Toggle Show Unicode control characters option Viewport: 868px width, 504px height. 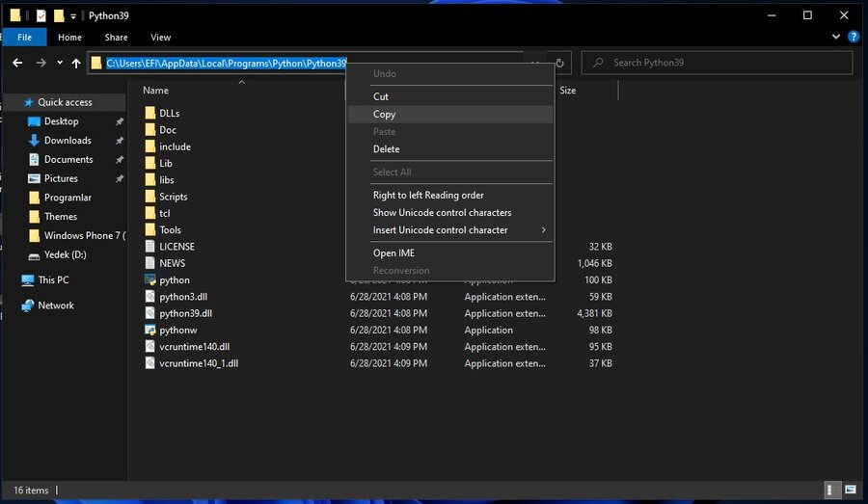click(x=442, y=213)
